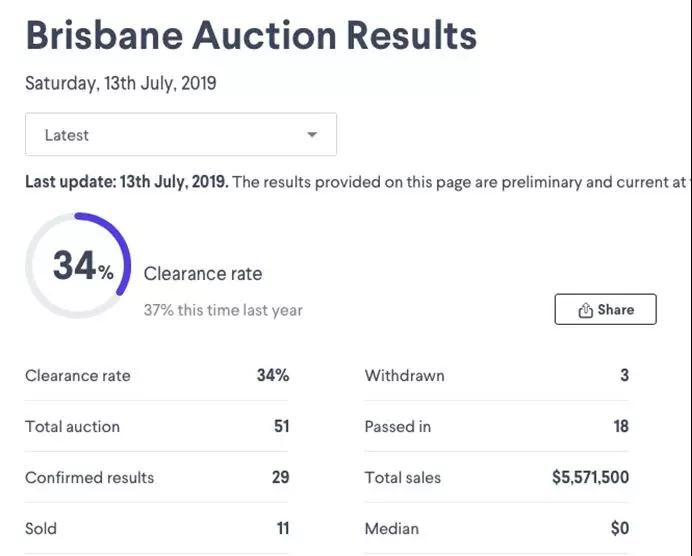The height and width of the screenshot is (556, 692).
Task: Click the Median value $0
Action: coord(618,528)
